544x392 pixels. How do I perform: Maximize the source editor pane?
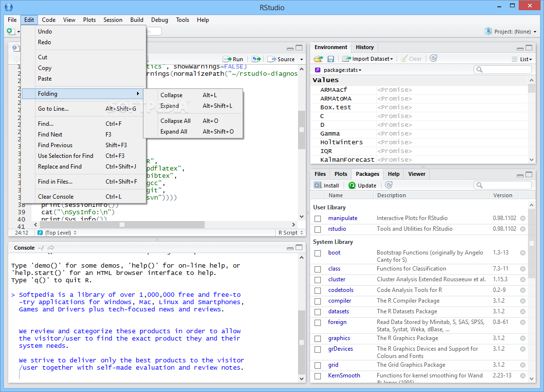pos(299,48)
